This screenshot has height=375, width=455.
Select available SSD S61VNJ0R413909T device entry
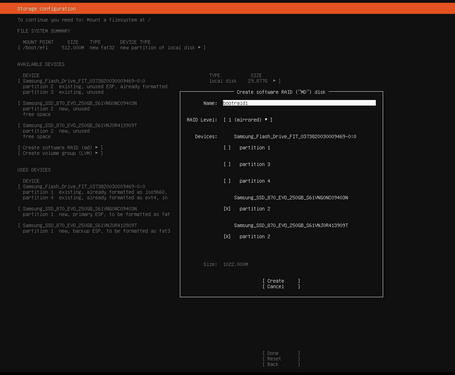[77, 125]
